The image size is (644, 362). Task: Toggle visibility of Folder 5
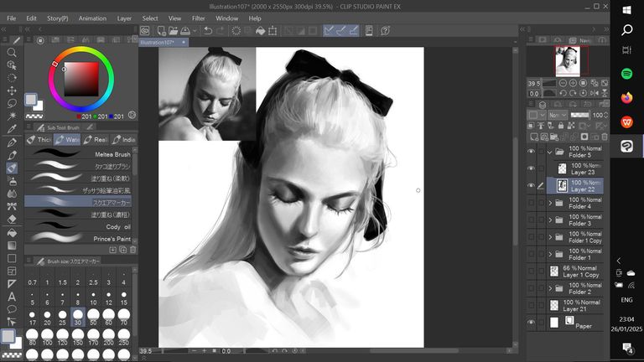coord(531,152)
